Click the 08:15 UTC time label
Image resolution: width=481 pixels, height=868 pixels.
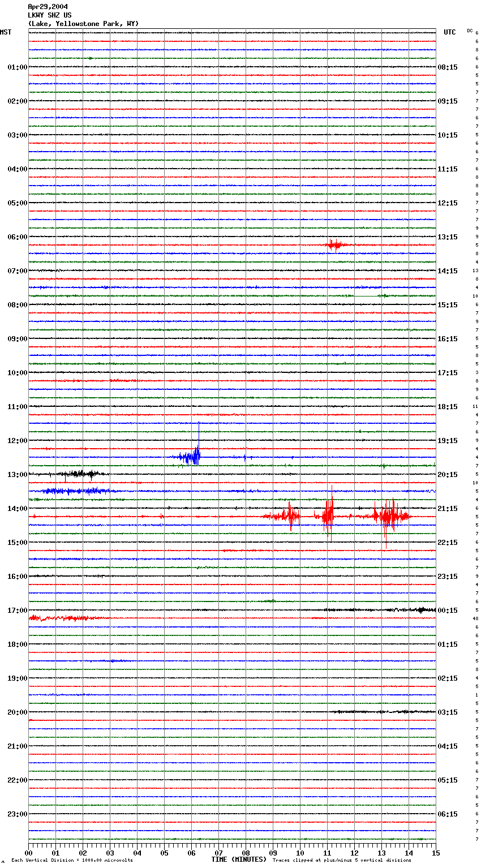[448, 67]
